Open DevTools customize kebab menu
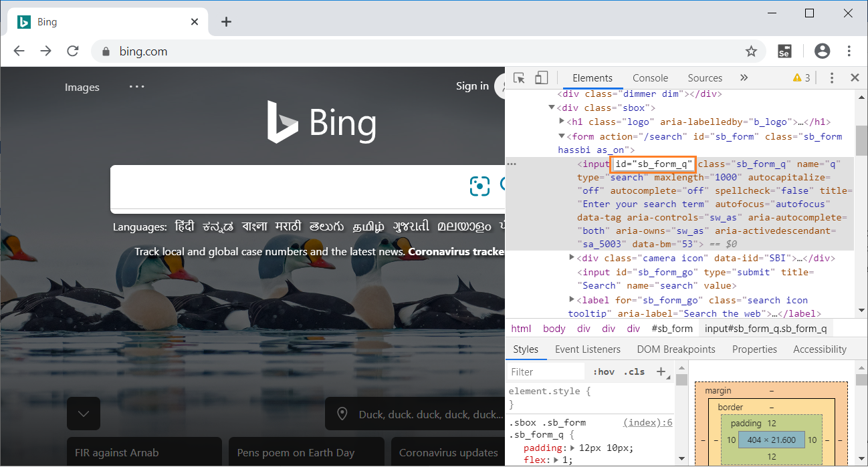This screenshot has height=467, width=868. coord(832,78)
